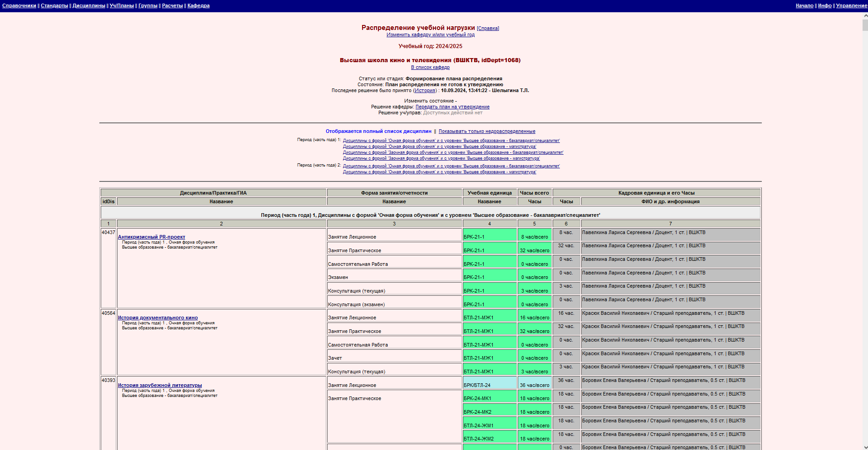Screen dimensions: 868x450
Task: Open the Управление link
Action: click(851, 5)
